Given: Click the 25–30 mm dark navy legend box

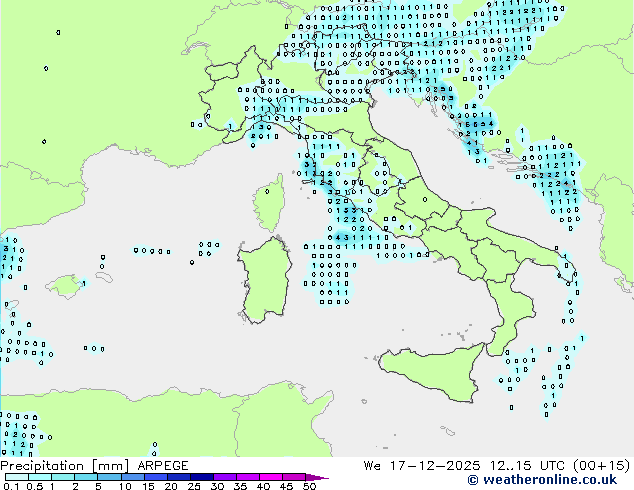Looking at the screenshot, I should (202, 477).
